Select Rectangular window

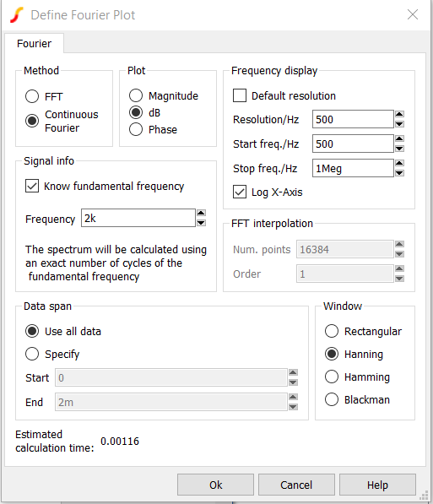pos(332,331)
